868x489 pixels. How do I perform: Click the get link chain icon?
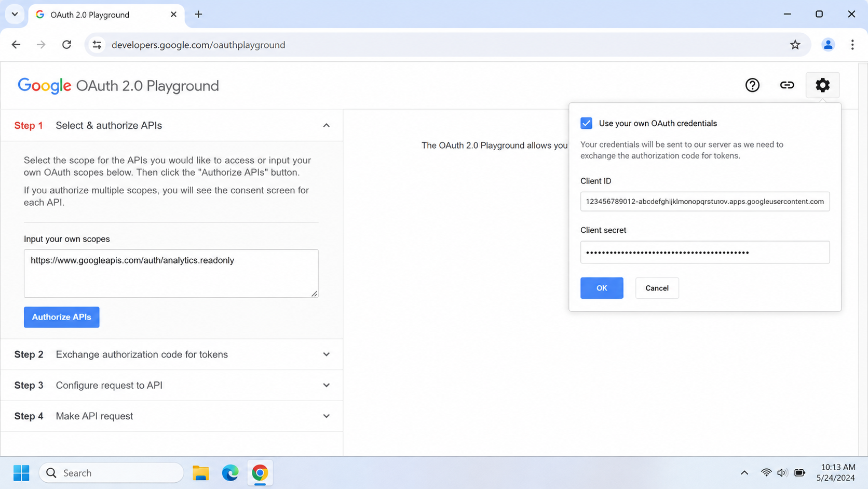pos(787,85)
